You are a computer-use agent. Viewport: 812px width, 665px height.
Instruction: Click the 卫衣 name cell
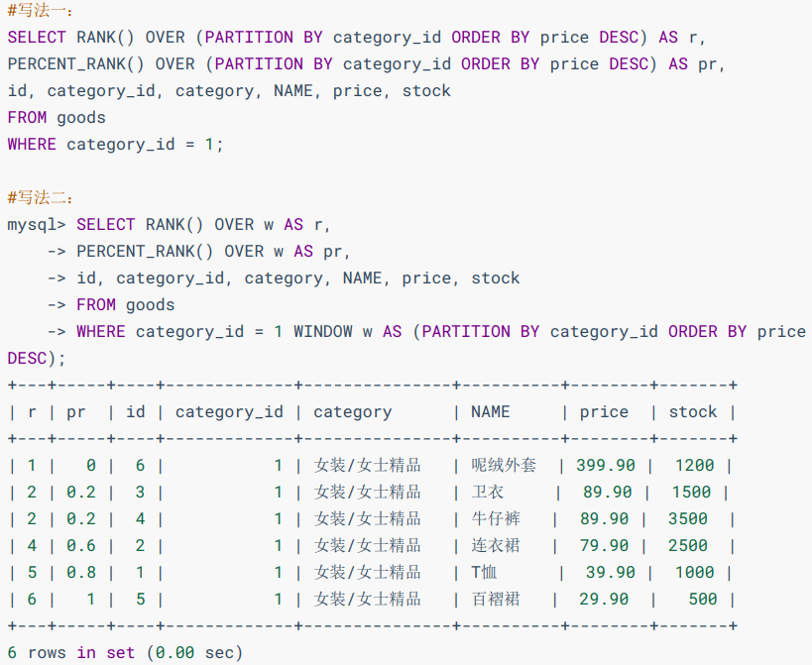point(488,492)
